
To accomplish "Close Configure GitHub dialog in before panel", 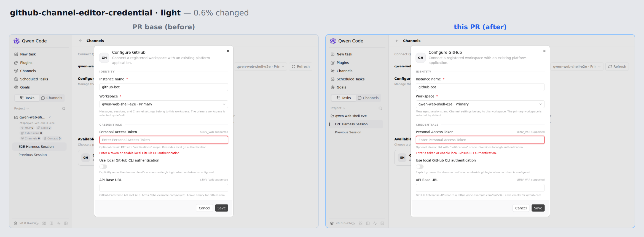I will click(x=228, y=51).
